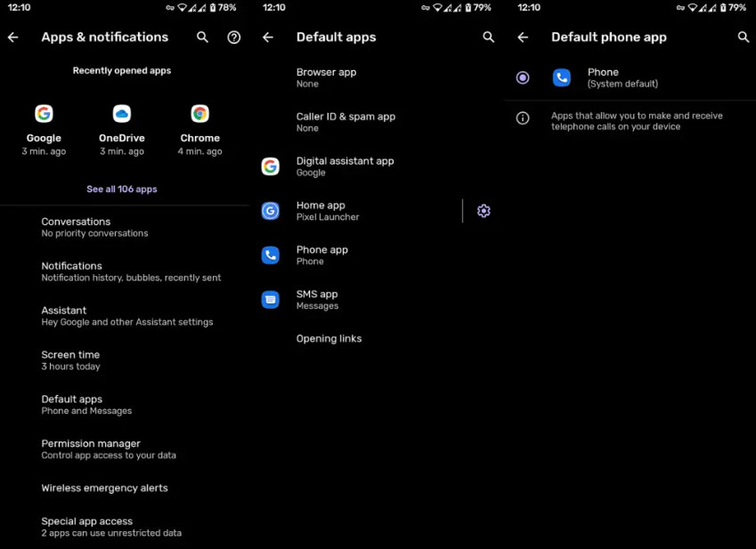Open Home app settings gear
Screen dimensions: 756x549
(484, 211)
